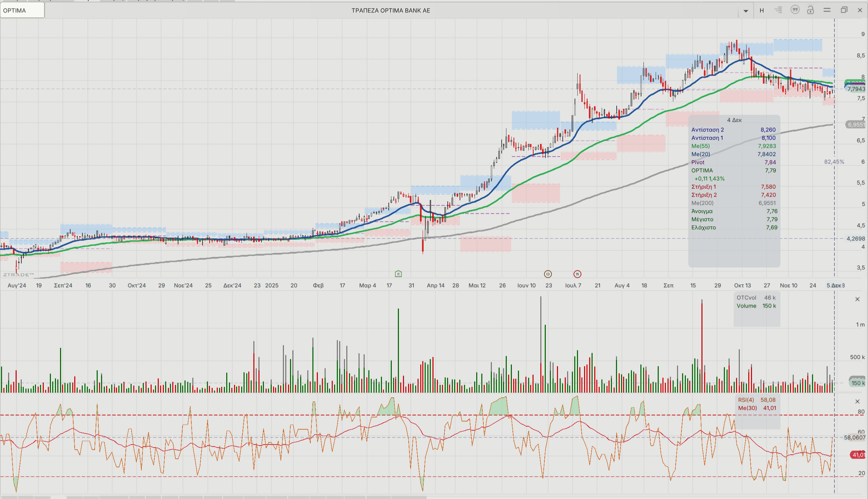Open the two-line hamburger menu

coord(827,10)
